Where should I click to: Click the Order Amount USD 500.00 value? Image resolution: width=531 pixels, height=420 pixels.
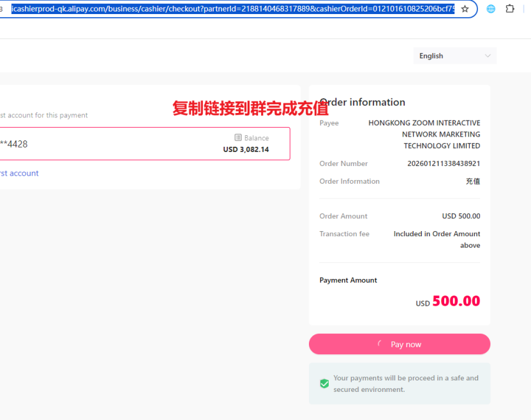[x=461, y=216]
